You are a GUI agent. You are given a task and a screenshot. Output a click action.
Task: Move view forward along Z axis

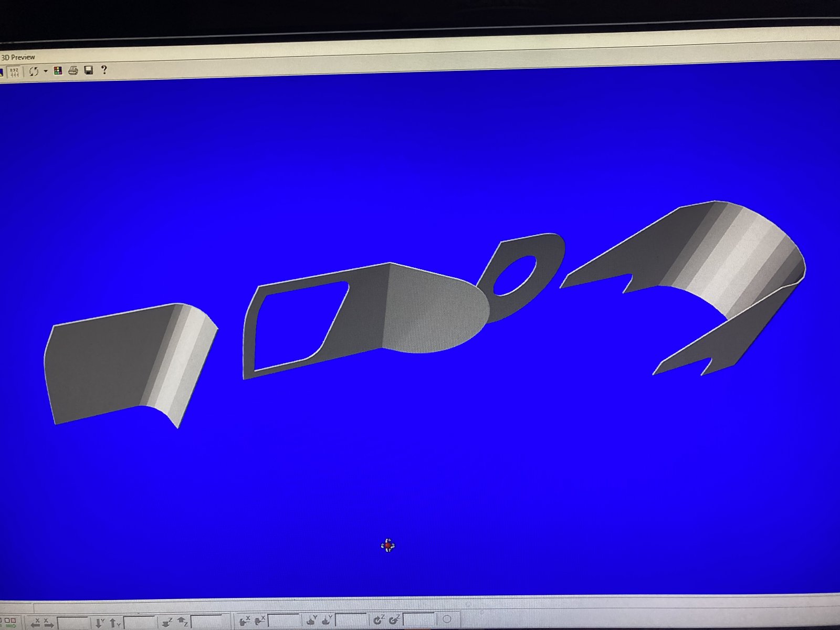[x=167, y=622]
